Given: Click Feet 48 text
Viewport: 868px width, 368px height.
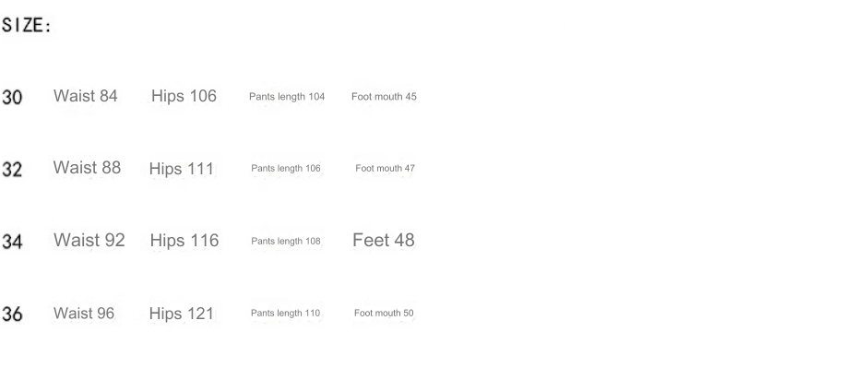Looking at the screenshot, I should click(x=384, y=240).
